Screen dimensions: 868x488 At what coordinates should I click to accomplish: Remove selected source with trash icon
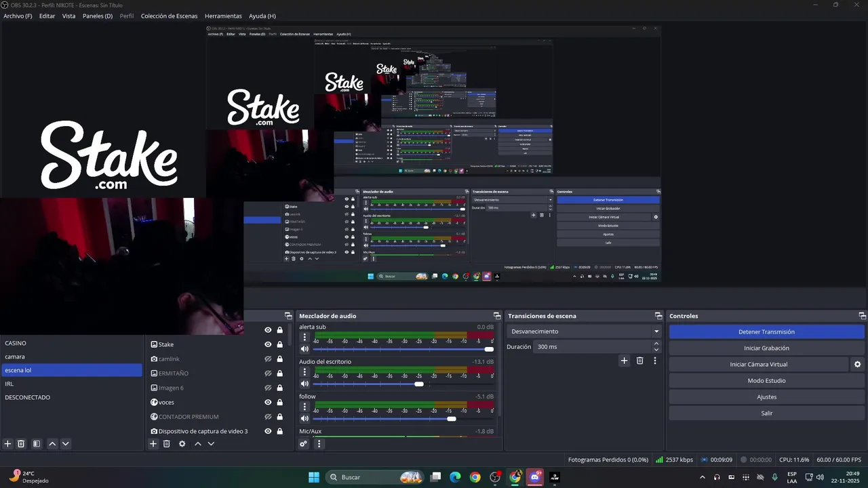(x=166, y=444)
